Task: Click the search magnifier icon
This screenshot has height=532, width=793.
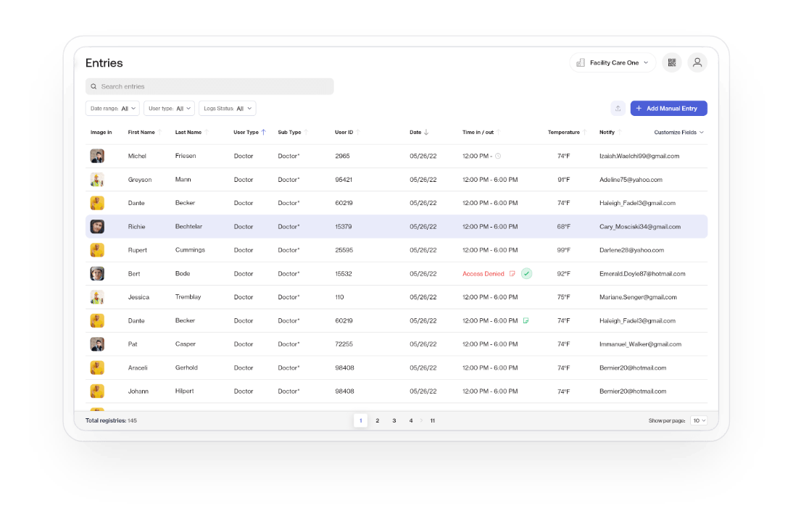Action: 94,86
